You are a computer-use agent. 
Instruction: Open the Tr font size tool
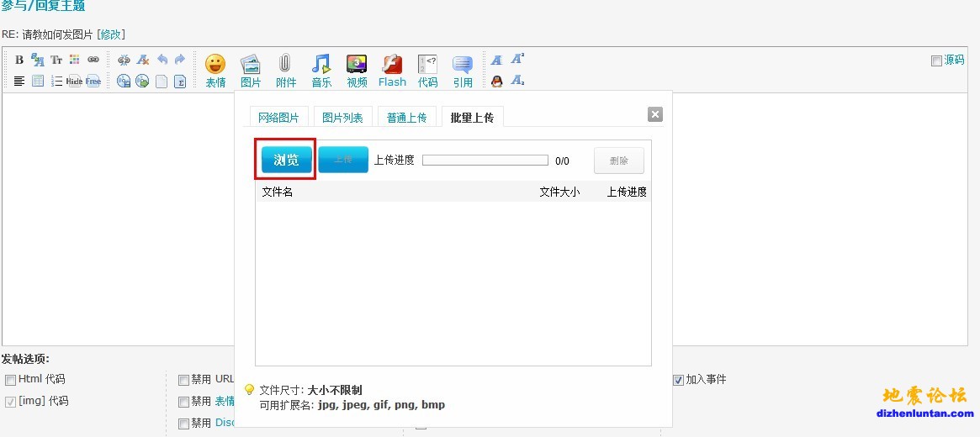point(56,60)
